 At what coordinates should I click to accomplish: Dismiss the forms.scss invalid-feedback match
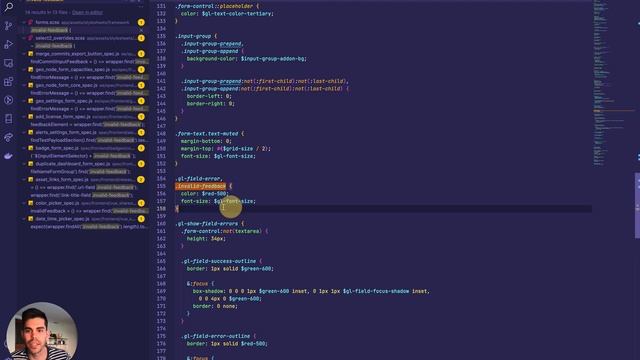[x=141, y=30]
